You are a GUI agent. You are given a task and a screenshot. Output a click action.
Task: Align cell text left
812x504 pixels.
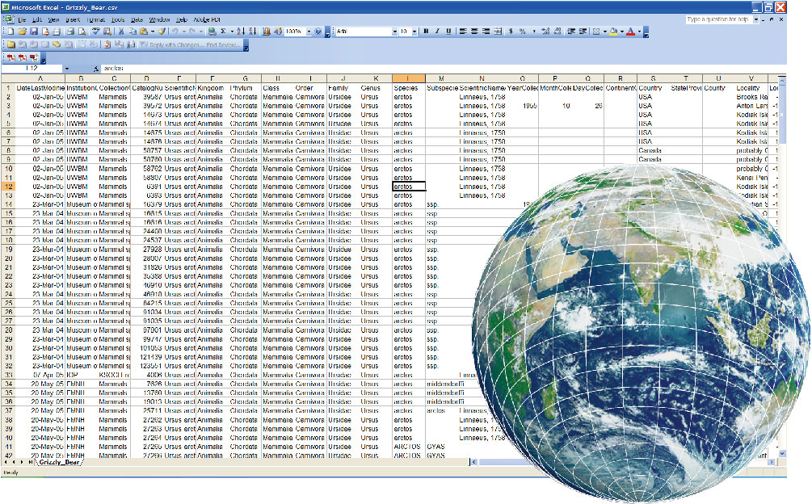(463, 31)
